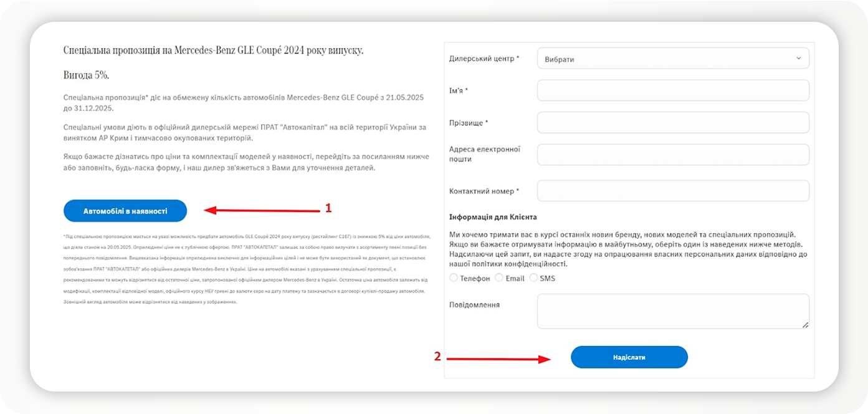The height and width of the screenshot is (414, 868).
Task: Focus the "Контактний номер" input field
Action: click(673, 191)
